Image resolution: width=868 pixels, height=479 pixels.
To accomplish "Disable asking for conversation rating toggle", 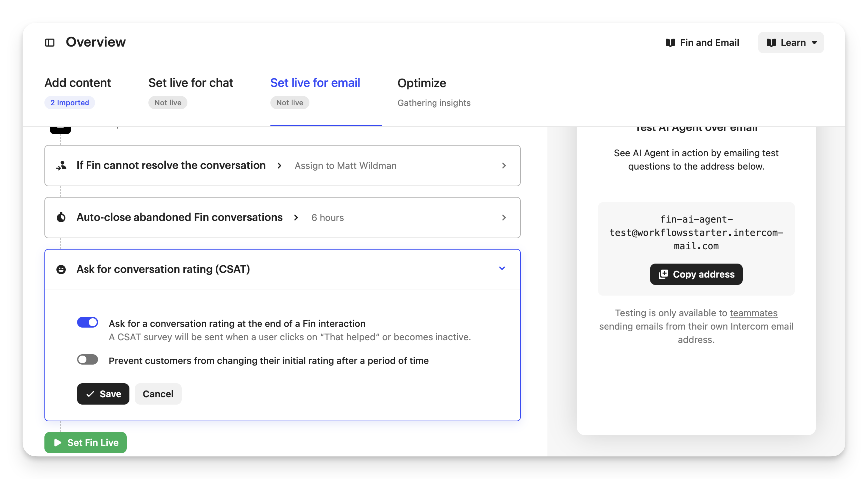I will coord(87,322).
